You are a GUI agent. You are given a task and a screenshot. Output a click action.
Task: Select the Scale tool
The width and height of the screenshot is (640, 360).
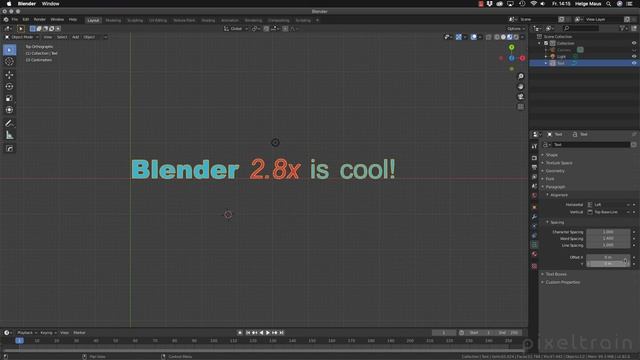tap(9, 98)
